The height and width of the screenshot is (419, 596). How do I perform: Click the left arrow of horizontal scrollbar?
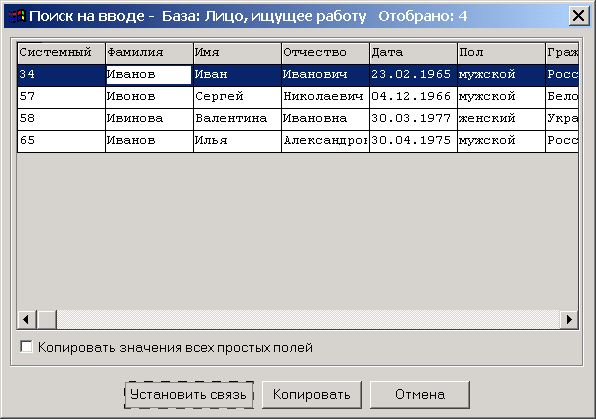pos(27,319)
